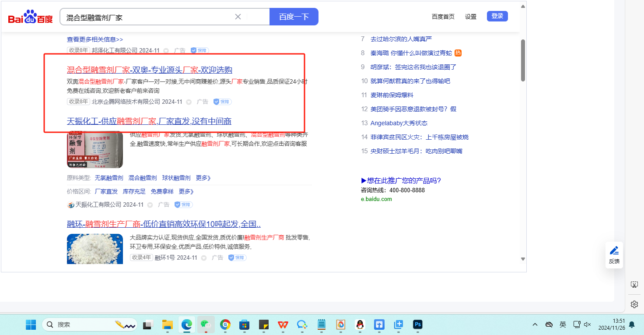Expand 更多 in the 原料类型 row

click(203, 178)
